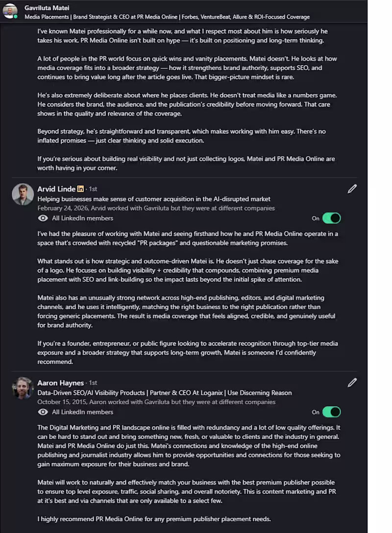Click the eye visibility icon under Aaron Haynes
Viewport: 392px width, 533px height.
click(x=43, y=412)
